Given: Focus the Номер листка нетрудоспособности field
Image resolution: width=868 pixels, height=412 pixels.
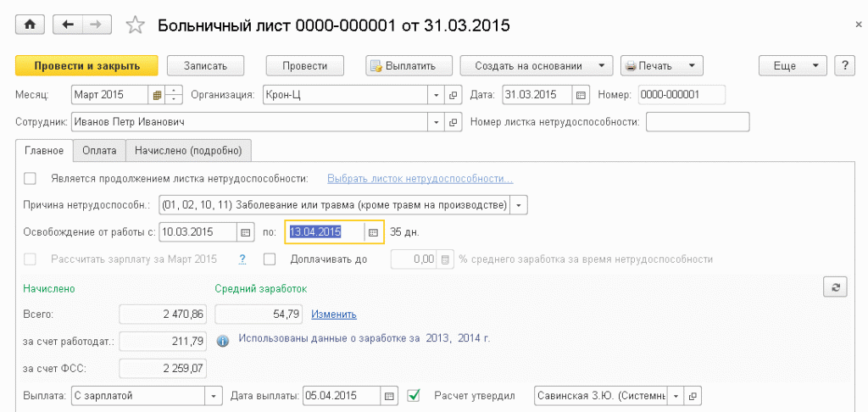Looking at the screenshot, I should tap(698, 122).
